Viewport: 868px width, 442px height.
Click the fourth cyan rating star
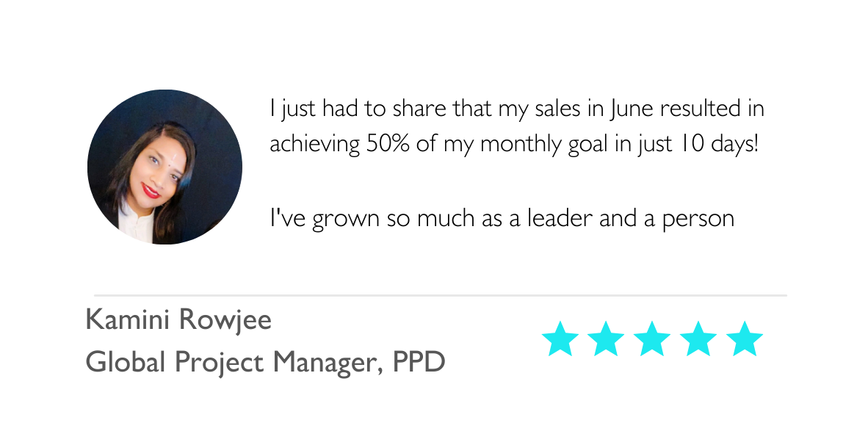point(698,338)
